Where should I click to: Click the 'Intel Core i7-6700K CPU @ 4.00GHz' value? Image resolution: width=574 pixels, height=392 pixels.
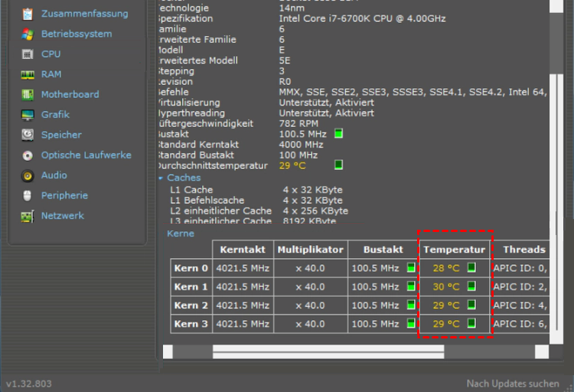point(362,18)
